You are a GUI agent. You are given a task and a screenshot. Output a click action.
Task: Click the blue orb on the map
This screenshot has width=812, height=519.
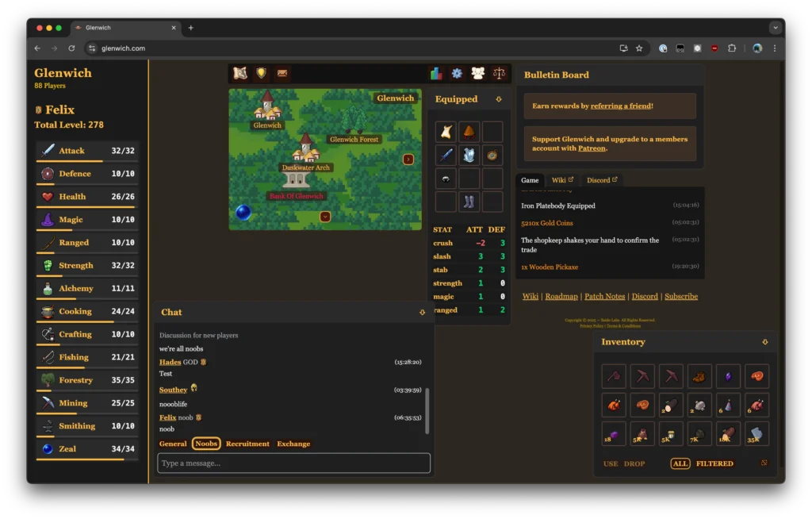[243, 213]
